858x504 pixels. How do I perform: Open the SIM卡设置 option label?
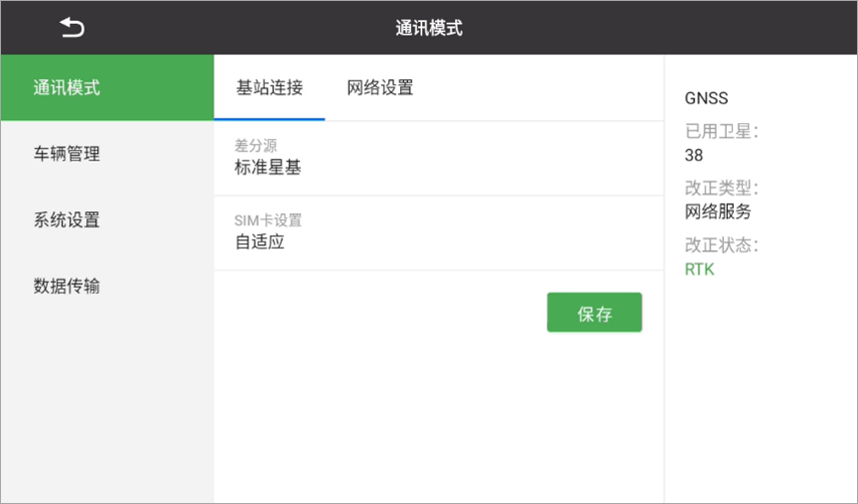coord(268,220)
